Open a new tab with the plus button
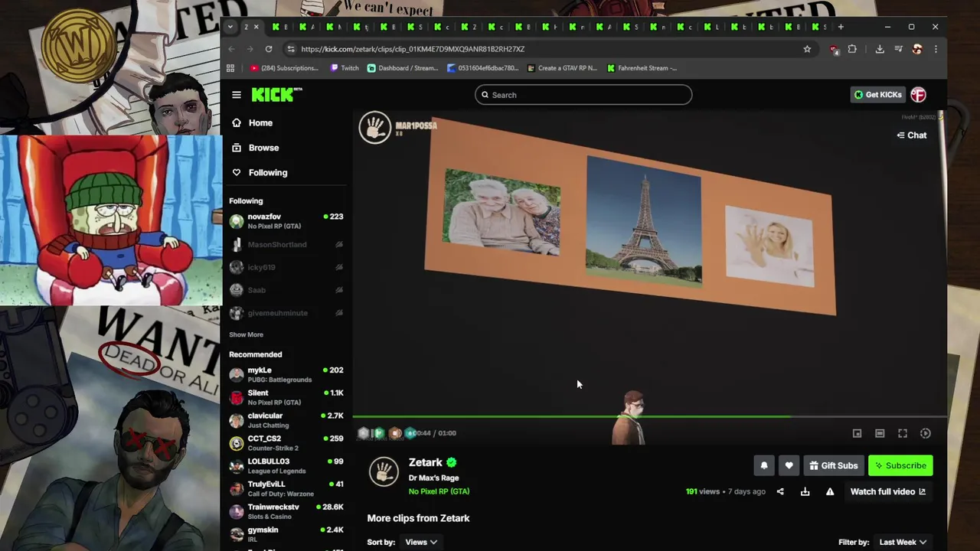The height and width of the screenshot is (551, 980). 841,27
